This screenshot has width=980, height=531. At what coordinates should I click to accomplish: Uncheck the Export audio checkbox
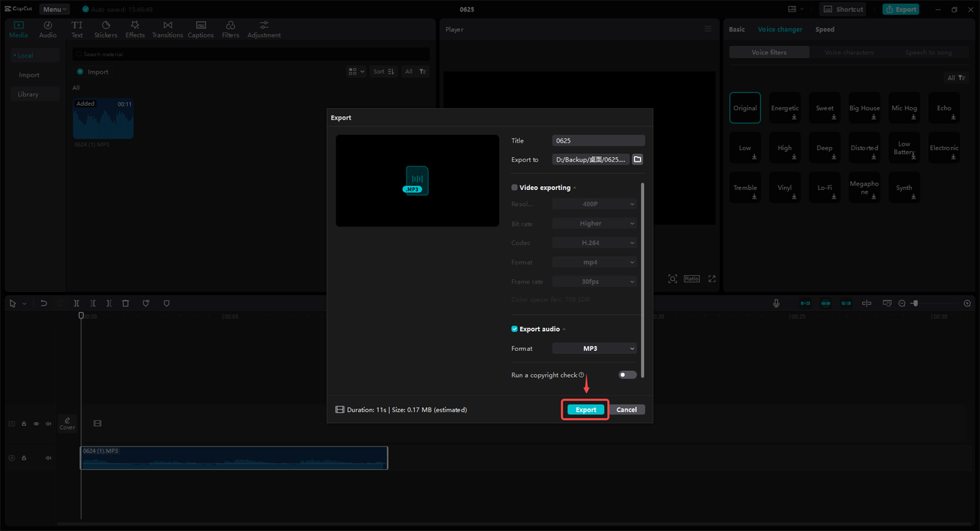click(514, 329)
